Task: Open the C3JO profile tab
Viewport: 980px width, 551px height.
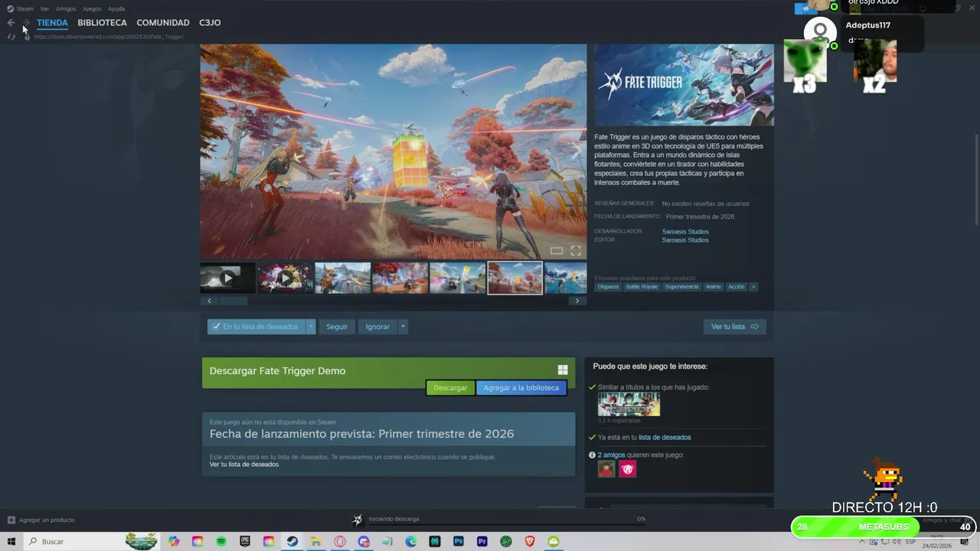Action: click(210, 23)
